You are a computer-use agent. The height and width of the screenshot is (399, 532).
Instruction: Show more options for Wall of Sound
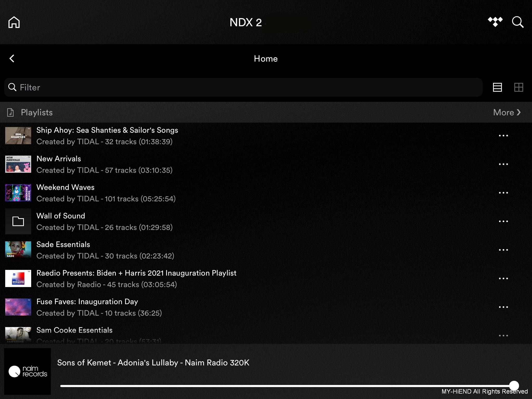point(503,221)
